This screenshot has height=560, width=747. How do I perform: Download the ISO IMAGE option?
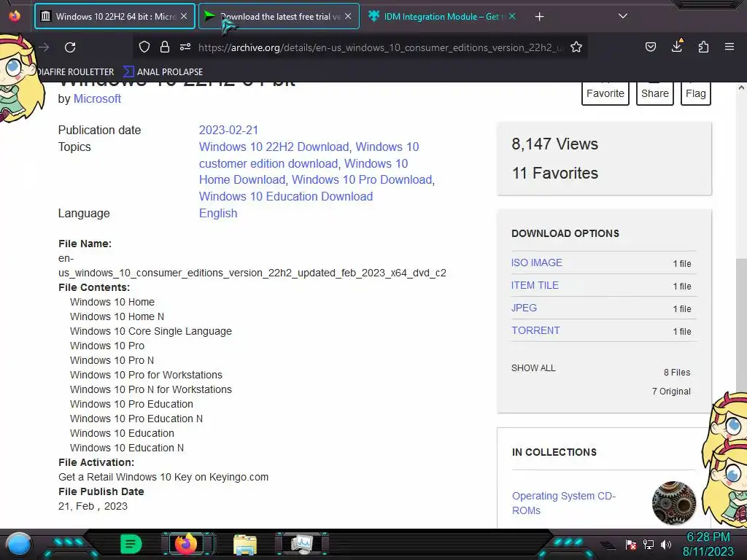[x=536, y=262]
